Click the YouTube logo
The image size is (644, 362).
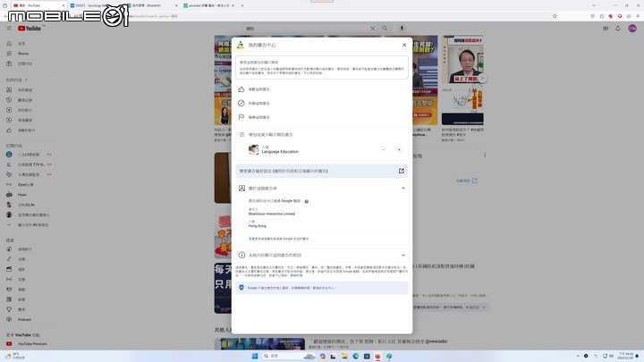30,29
